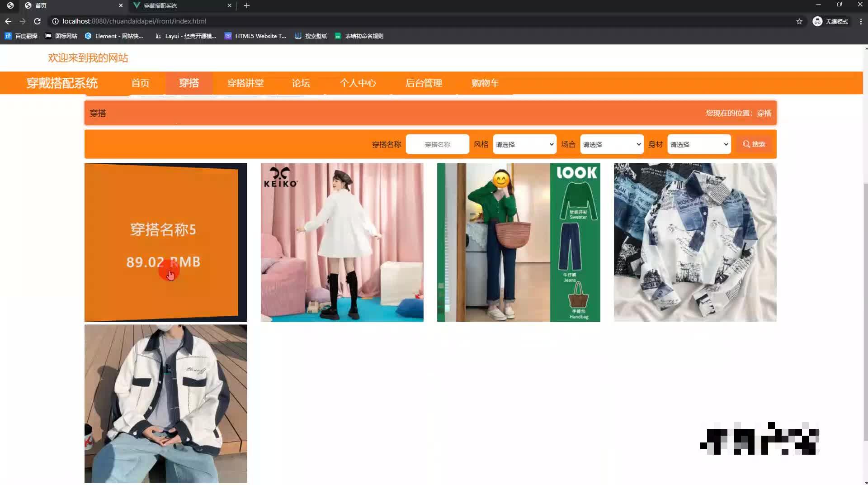Open the Element bookmark
Viewport: 868px width, 485px height.
(114, 36)
